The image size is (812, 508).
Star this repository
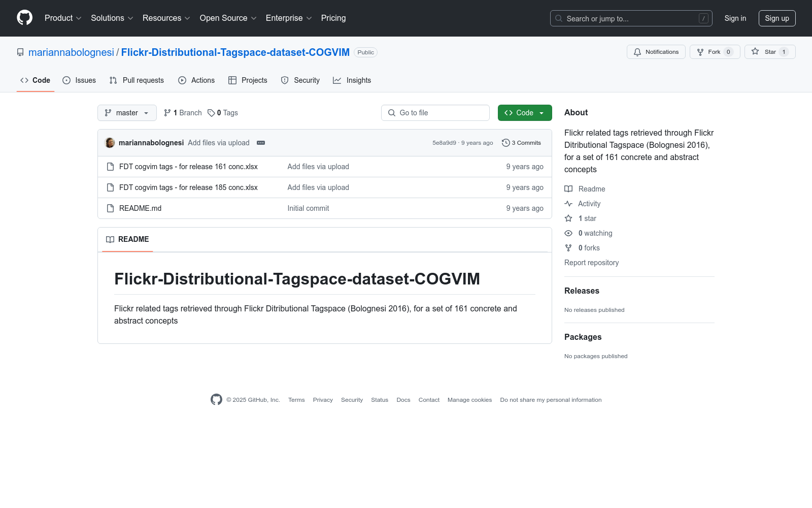(x=769, y=52)
